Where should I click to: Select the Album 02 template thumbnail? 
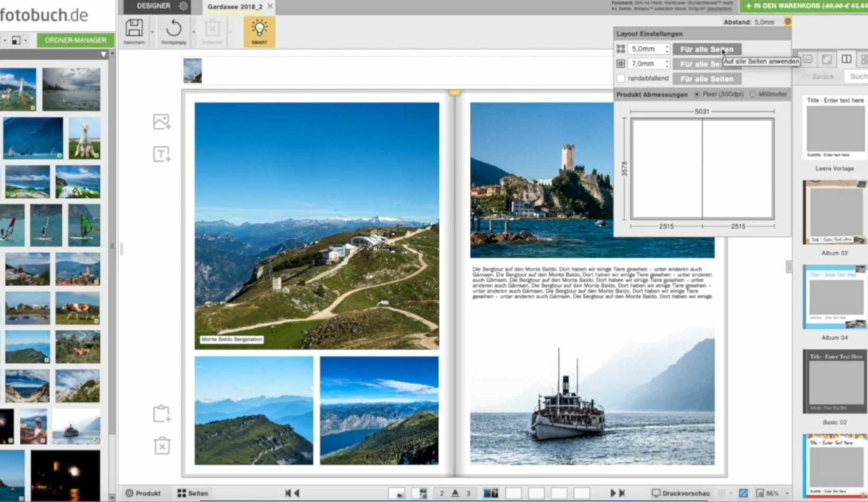(834, 212)
